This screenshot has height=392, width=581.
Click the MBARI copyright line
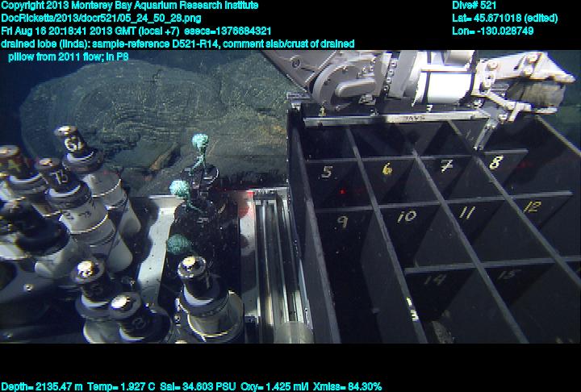pyautogui.click(x=130, y=5)
